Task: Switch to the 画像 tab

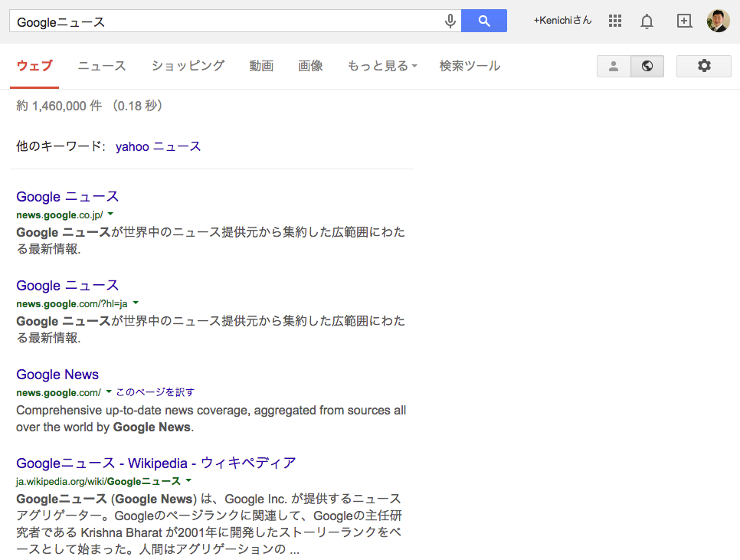Action: click(x=310, y=66)
